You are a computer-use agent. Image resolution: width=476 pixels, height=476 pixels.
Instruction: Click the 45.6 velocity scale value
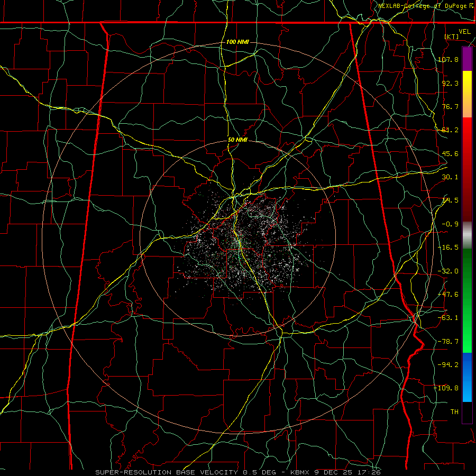point(450,153)
